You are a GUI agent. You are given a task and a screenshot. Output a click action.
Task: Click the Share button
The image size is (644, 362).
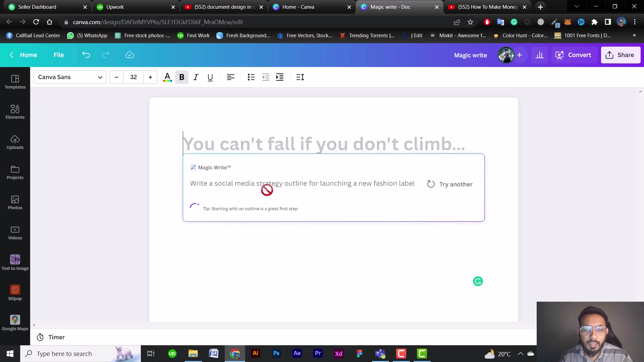[x=621, y=55]
